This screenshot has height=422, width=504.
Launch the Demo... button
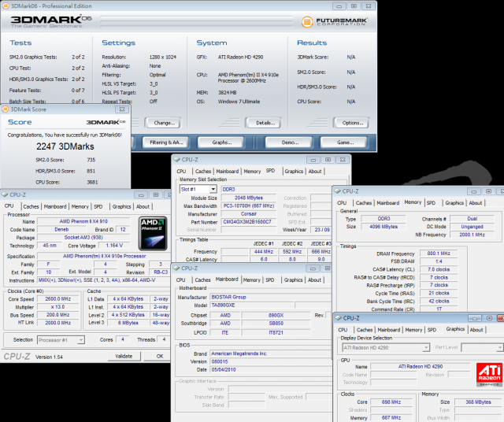point(289,142)
